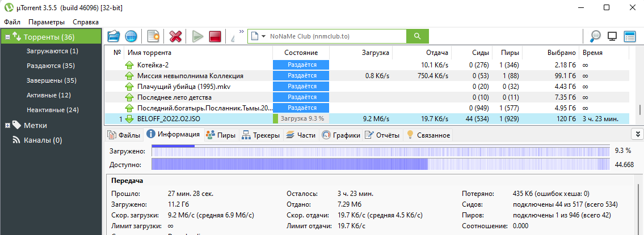The image size is (644, 235).
Task: Click the Раздаётся status of Котейка-2
Action: pyautogui.click(x=301, y=65)
